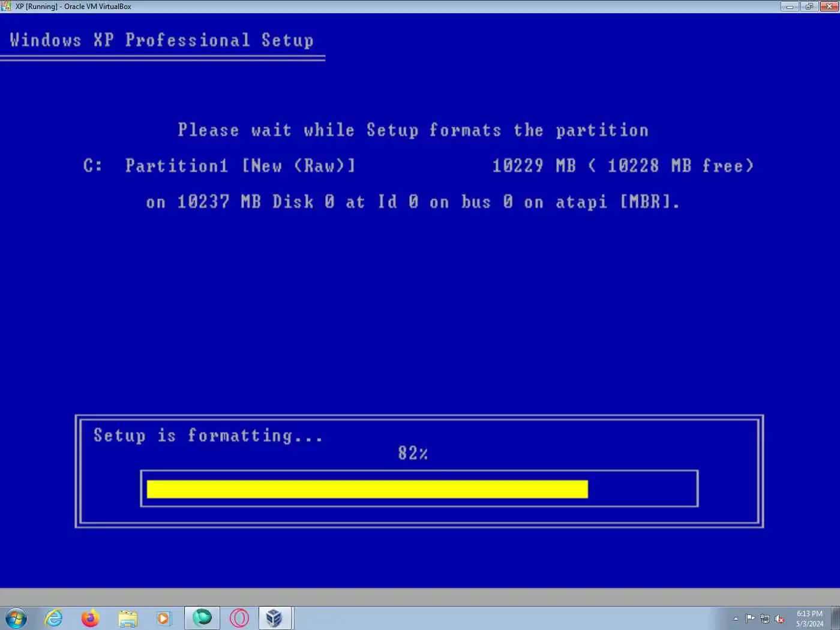
Task: Open Windows Explorer folder icon in taskbar
Action: tap(128, 618)
